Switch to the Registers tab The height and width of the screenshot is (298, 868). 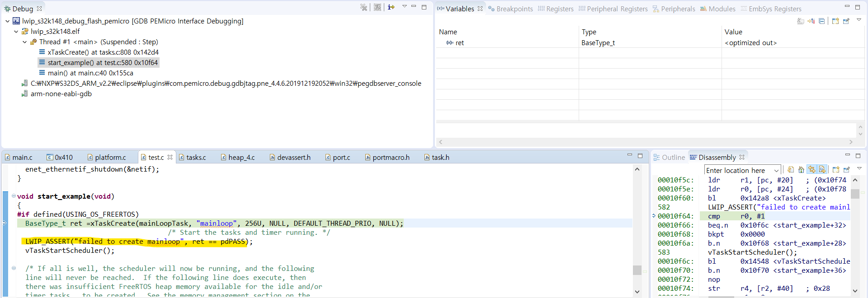[x=556, y=9]
